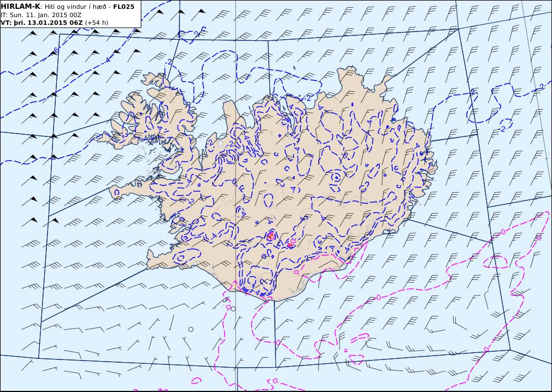Click the FL025 flight level label
This screenshot has height=392, width=552.
124,7
